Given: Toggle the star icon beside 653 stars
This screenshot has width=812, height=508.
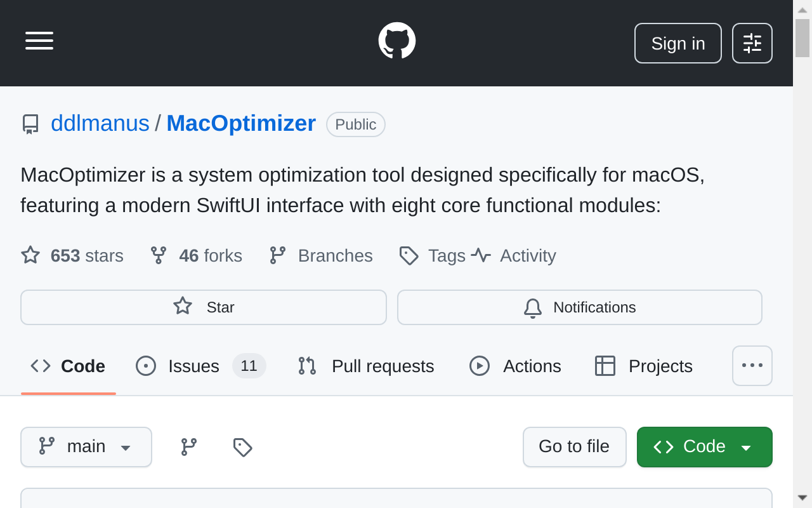Looking at the screenshot, I should click(29, 255).
